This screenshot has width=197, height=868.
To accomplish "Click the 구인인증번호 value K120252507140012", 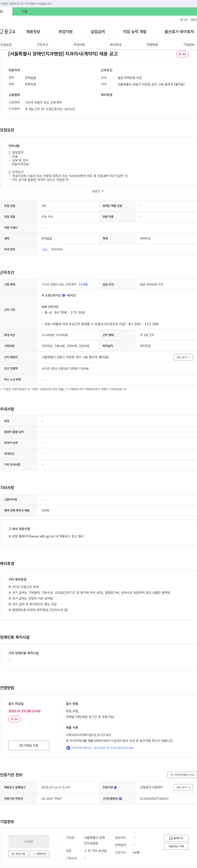I will 154,798.
